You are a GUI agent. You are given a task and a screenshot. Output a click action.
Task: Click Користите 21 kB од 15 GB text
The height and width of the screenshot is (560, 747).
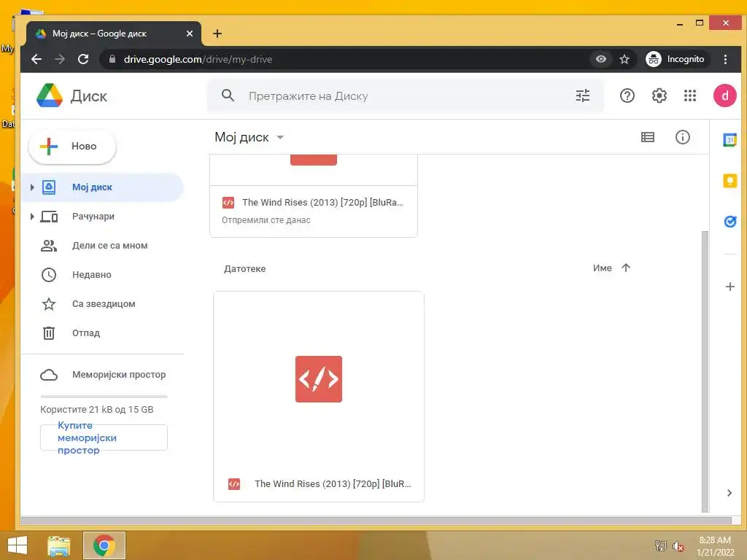point(97,410)
